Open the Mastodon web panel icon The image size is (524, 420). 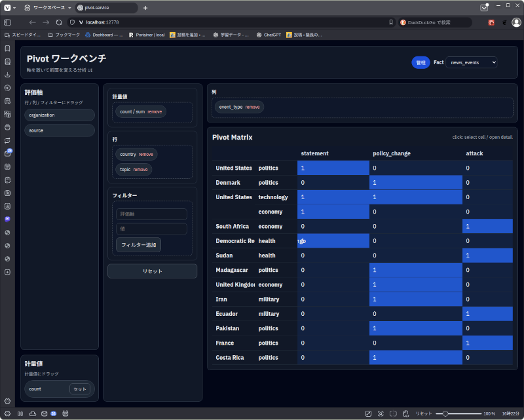(7, 219)
